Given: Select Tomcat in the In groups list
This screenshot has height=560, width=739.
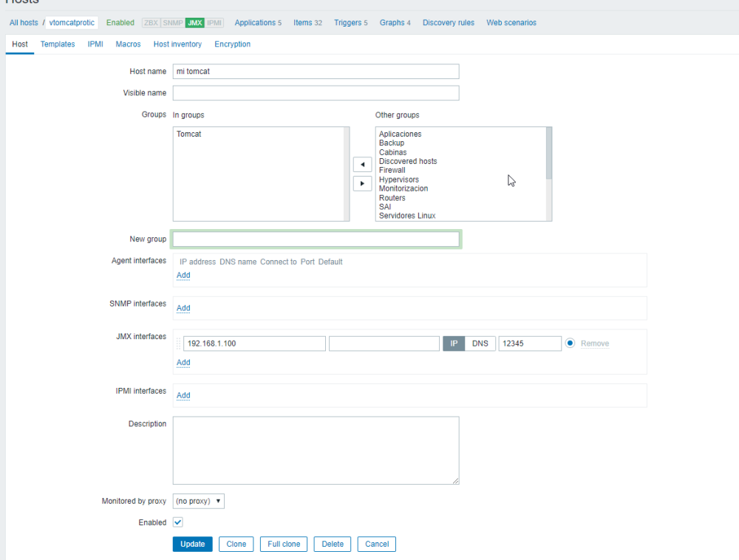Looking at the screenshot, I should click(189, 134).
